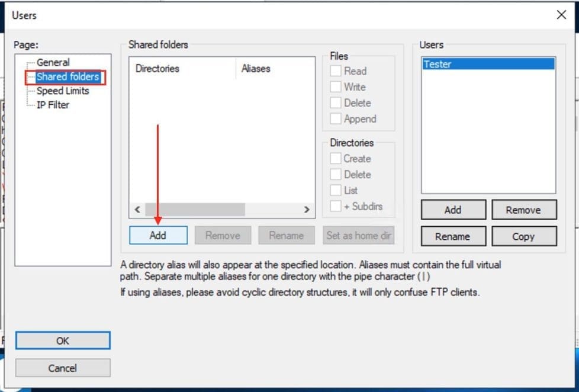This screenshot has width=579, height=392.
Task: Enable the Files Write checkbox
Action: [336, 87]
